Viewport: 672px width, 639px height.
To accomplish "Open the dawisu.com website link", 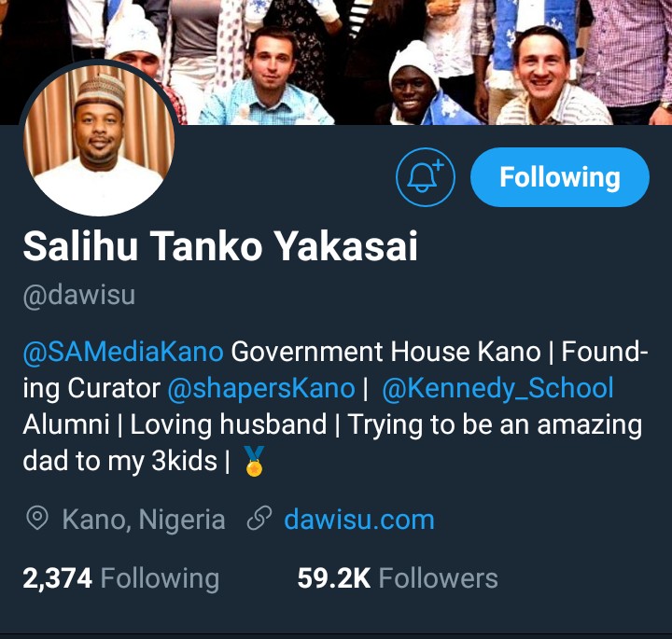I will (x=359, y=520).
